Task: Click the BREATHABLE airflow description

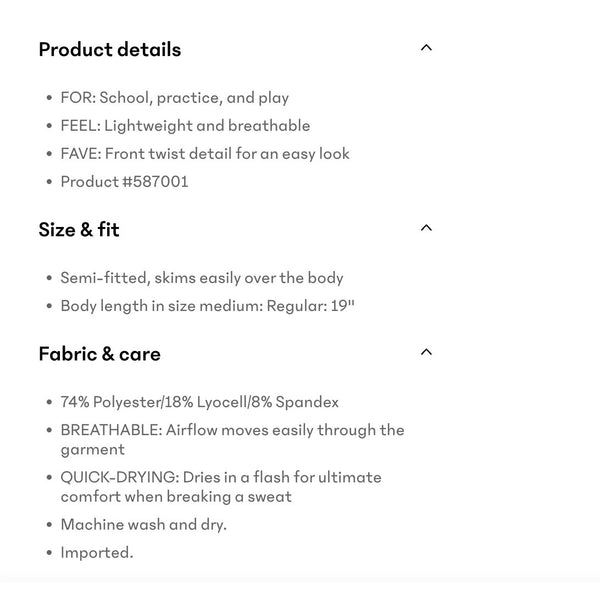Action: (x=232, y=440)
